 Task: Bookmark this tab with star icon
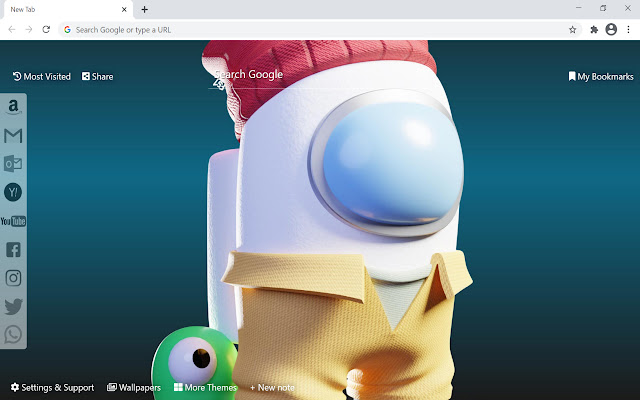pyautogui.click(x=573, y=29)
